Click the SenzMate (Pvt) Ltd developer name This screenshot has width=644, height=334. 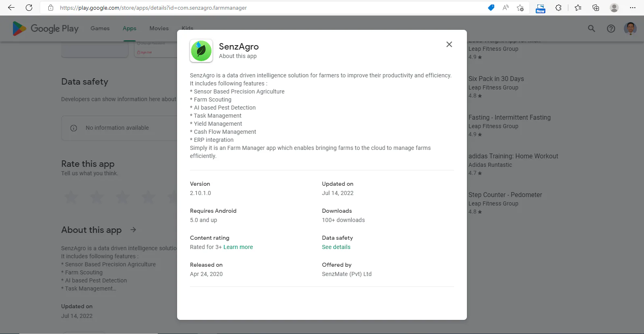(x=347, y=274)
